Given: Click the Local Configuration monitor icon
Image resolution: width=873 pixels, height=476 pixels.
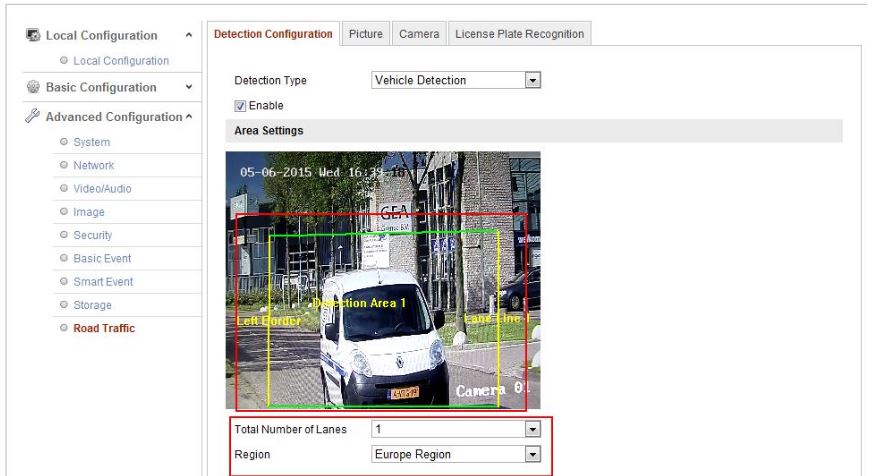Looking at the screenshot, I should [33, 35].
